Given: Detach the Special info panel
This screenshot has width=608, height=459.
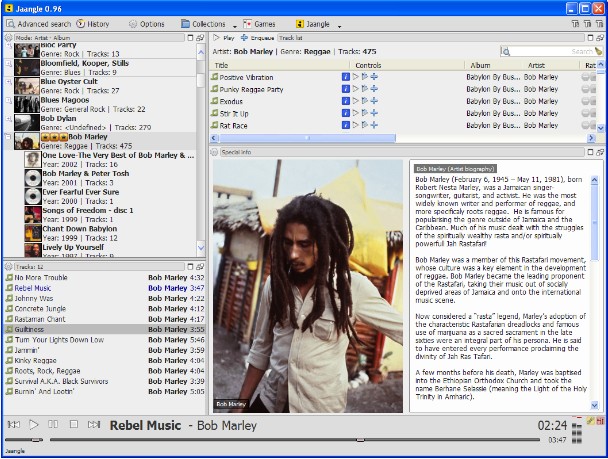Looking at the screenshot, I should [600, 152].
